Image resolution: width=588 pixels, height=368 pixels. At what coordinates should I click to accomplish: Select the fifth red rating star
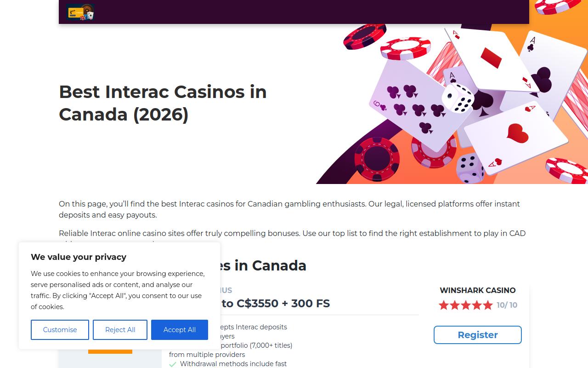click(488, 305)
